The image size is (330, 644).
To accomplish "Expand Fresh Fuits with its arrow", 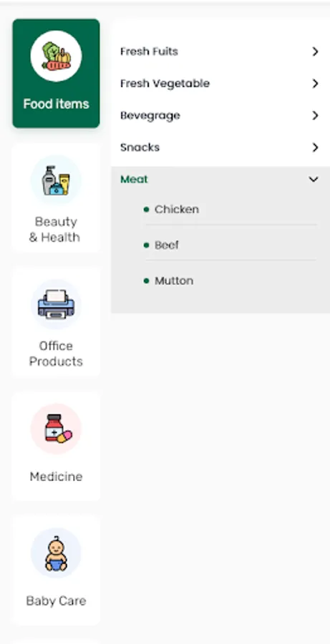I will pyautogui.click(x=315, y=52).
